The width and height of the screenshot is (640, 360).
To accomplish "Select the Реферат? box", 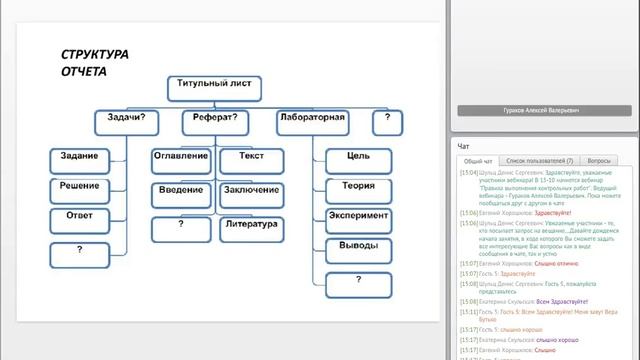I will [215, 123].
